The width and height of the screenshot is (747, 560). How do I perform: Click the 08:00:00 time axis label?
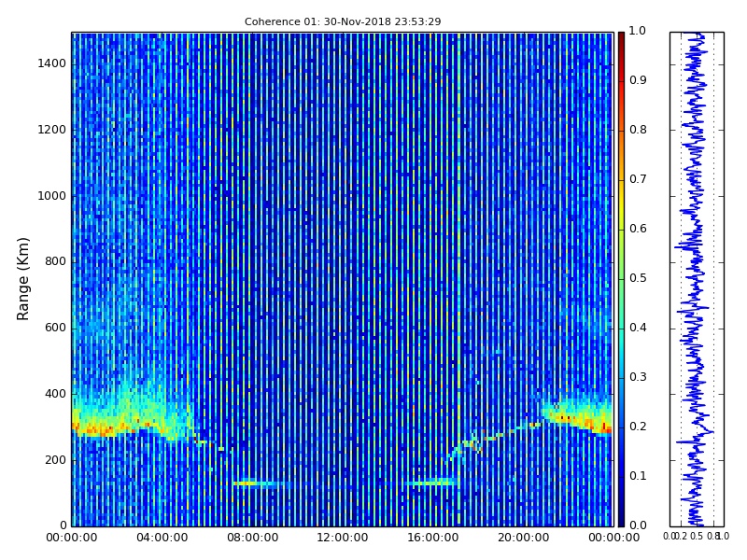tap(252, 538)
